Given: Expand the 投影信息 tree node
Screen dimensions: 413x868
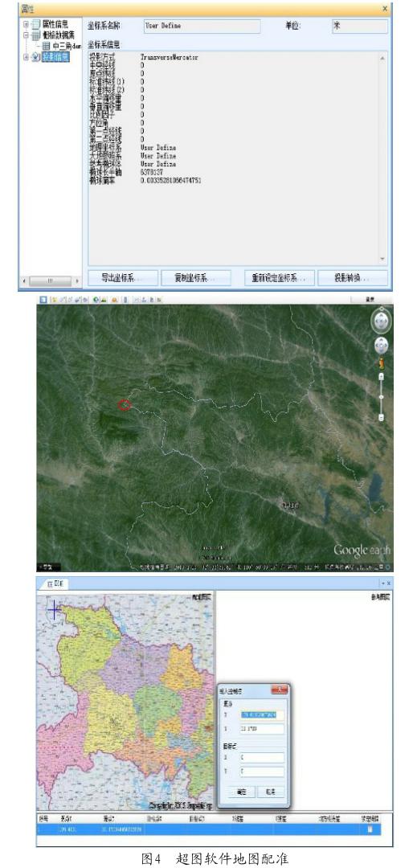Looking at the screenshot, I should pos(26,56).
